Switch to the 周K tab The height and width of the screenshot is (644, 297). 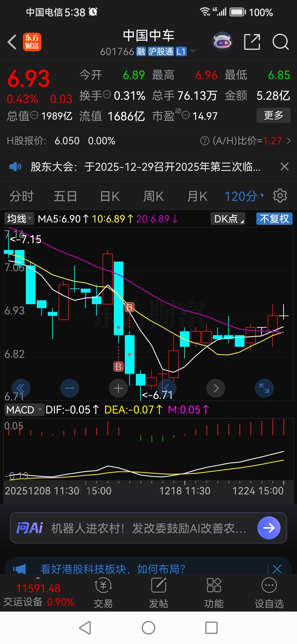pos(153,197)
